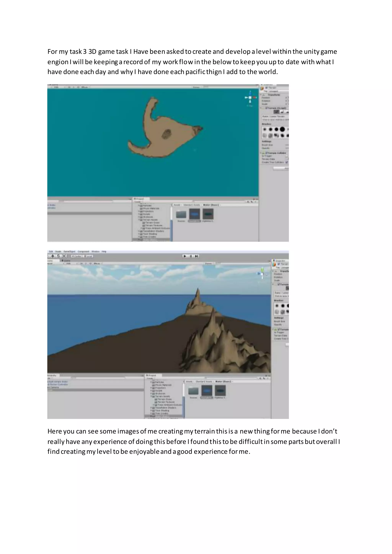Open the Component menu in lower Unity window
The width and height of the screenshot is (392, 554).
pyautogui.click(x=83, y=251)
